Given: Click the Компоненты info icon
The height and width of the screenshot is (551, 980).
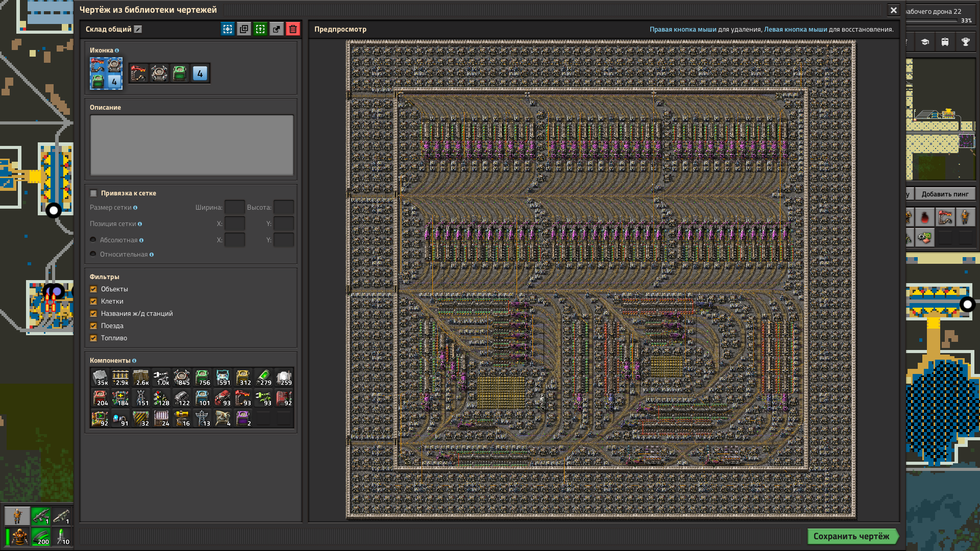Looking at the screenshot, I should pyautogui.click(x=134, y=361).
